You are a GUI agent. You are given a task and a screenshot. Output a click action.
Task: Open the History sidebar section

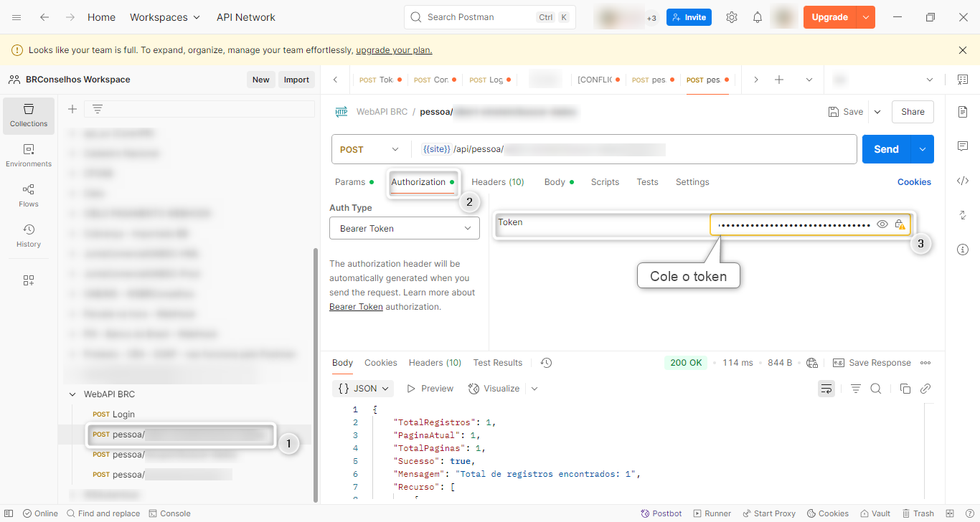(29, 236)
